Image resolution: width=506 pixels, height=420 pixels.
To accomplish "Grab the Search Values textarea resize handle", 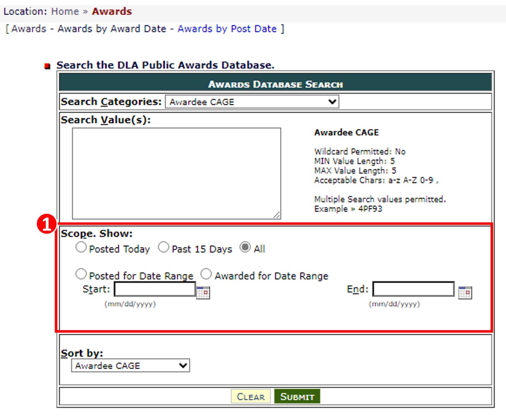I will [277, 215].
